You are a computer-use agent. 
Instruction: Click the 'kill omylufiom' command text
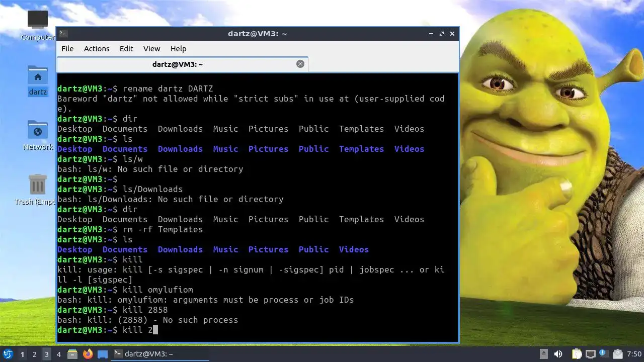point(157,290)
